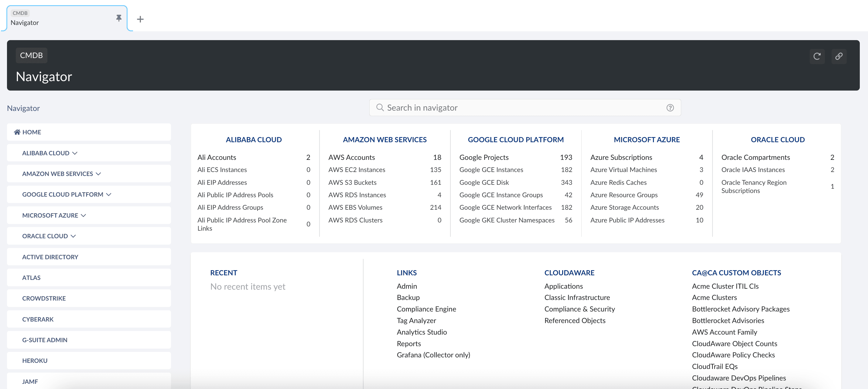Viewport: 868px width, 389px height.
Task: Open Ali Accounts list
Action: click(x=217, y=157)
